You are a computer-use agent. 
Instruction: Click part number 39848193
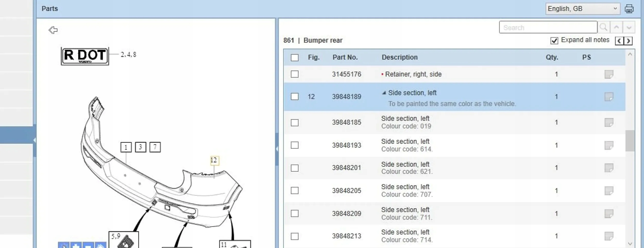[346, 145]
